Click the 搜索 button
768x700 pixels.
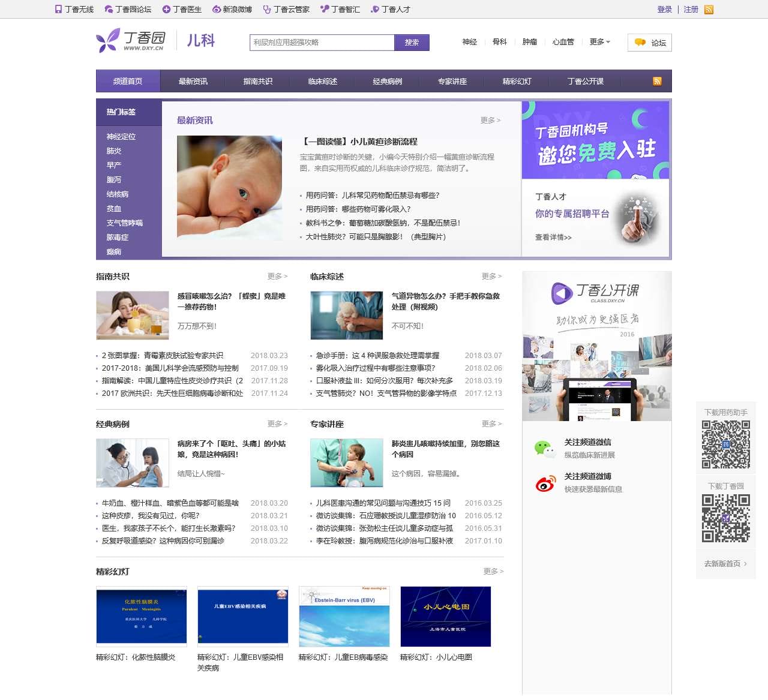point(412,43)
